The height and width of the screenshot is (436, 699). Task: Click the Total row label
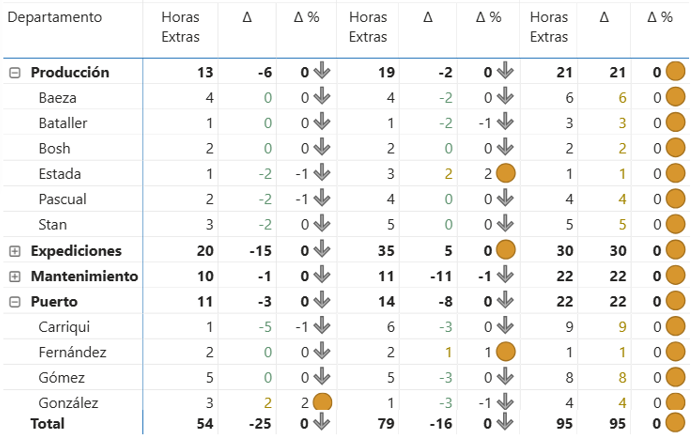[47, 424]
